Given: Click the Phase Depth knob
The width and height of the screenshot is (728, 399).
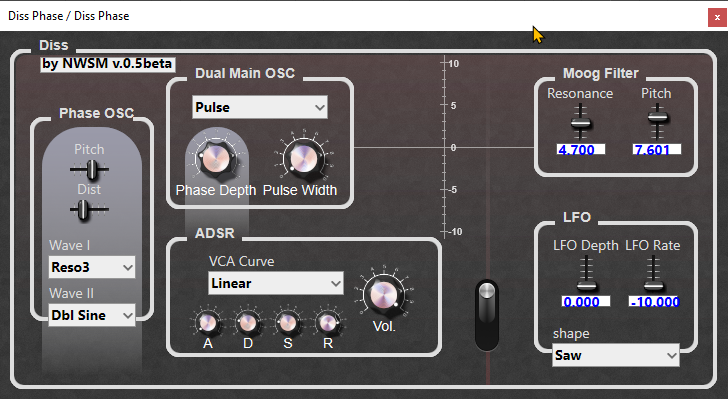Looking at the screenshot, I should pyautogui.click(x=215, y=158).
